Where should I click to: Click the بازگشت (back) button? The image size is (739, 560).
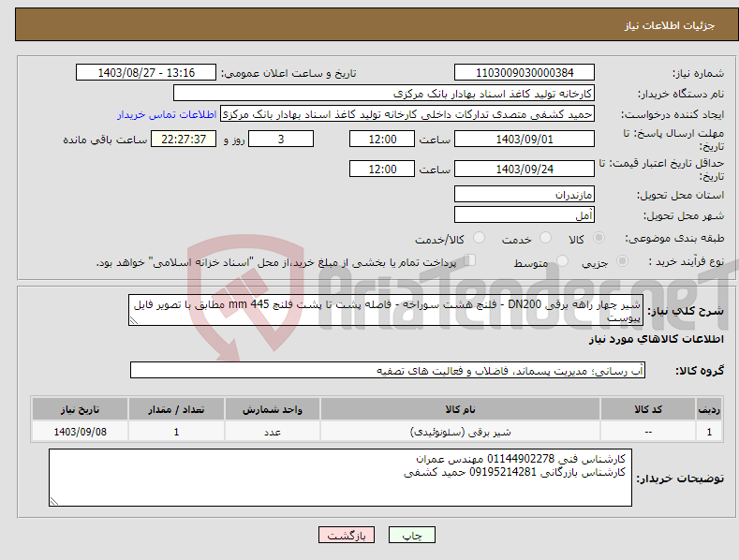[347, 535]
